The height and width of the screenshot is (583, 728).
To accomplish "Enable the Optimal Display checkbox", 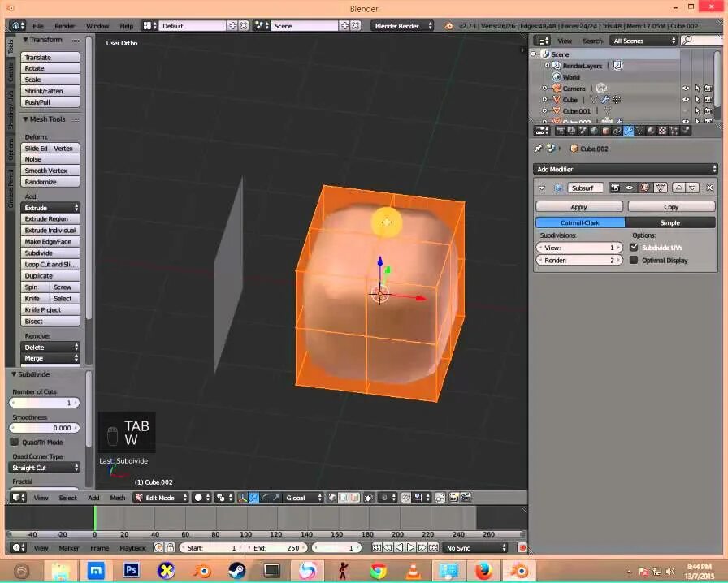I will point(634,260).
